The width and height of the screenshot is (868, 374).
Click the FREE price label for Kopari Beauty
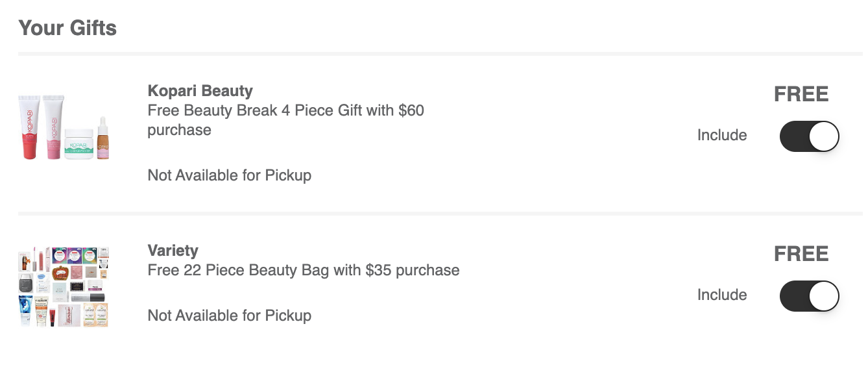801,94
